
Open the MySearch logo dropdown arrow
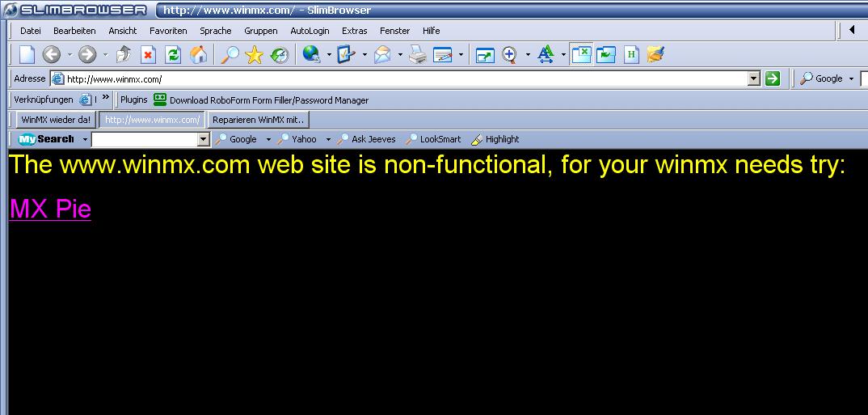pyautogui.click(x=85, y=139)
